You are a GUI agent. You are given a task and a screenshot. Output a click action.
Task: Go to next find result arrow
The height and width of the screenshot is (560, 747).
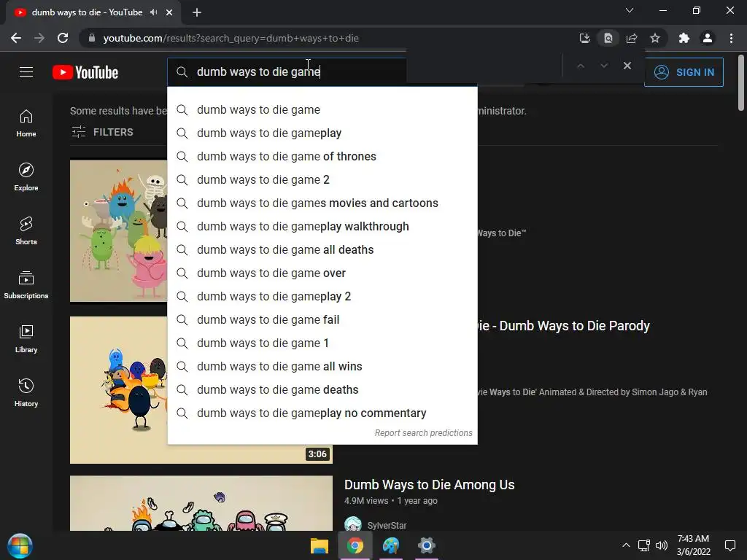(x=604, y=66)
